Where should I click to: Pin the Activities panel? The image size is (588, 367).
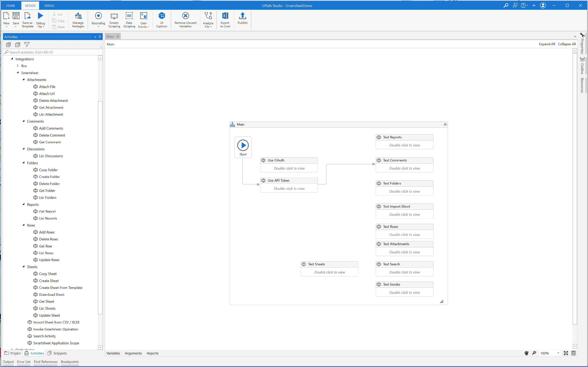(x=100, y=37)
